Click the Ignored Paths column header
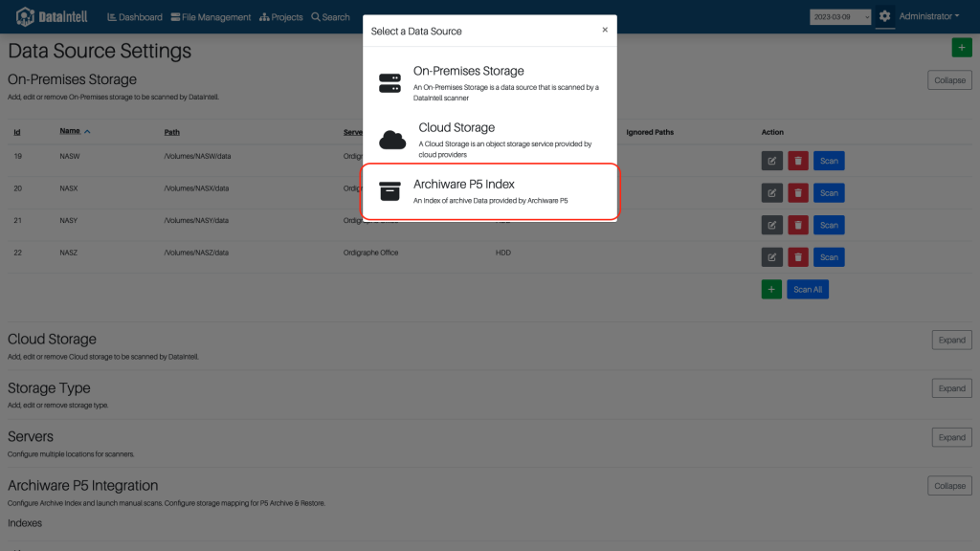This screenshot has height=551, width=980. pyautogui.click(x=650, y=132)
